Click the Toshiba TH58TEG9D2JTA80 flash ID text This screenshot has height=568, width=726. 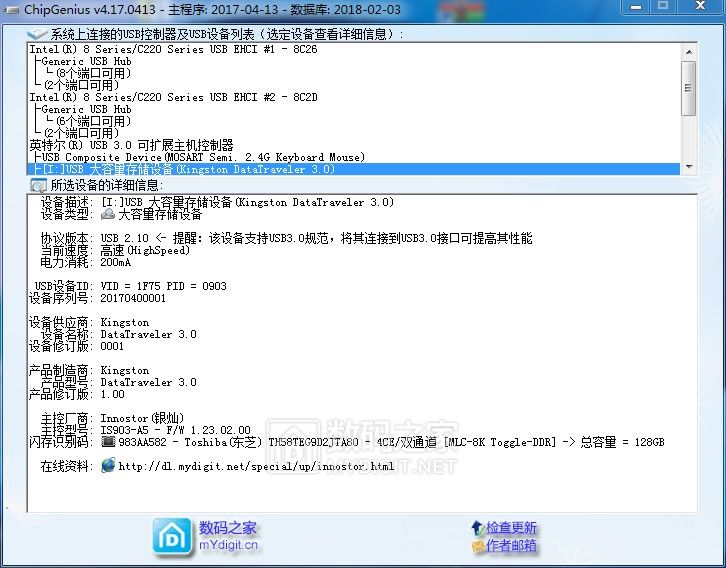tap(271, 442)
